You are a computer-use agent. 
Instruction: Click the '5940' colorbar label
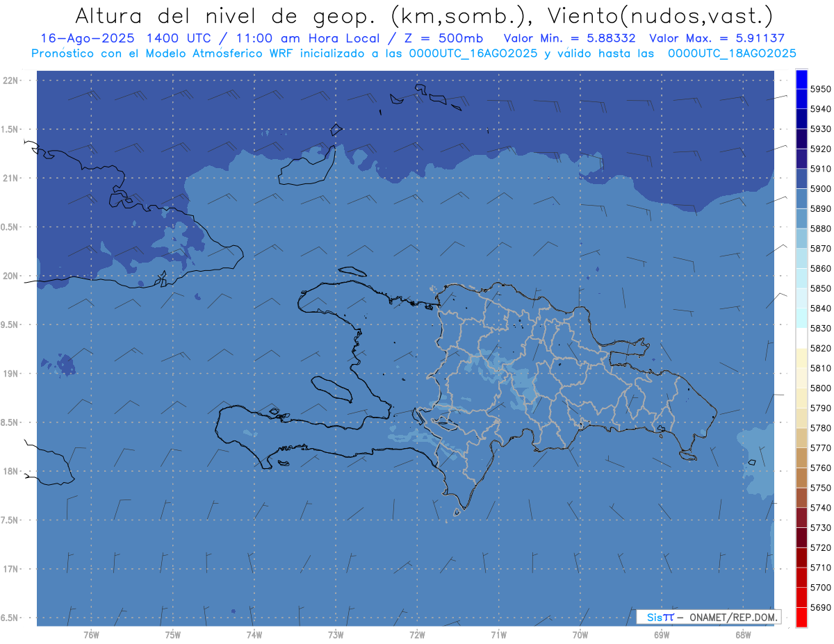[820, 109]
